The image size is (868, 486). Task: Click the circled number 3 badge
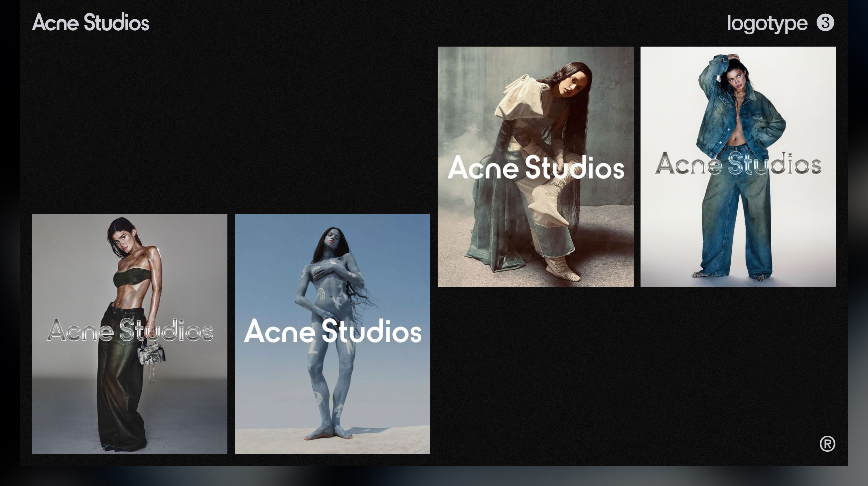tap(825, 23)
